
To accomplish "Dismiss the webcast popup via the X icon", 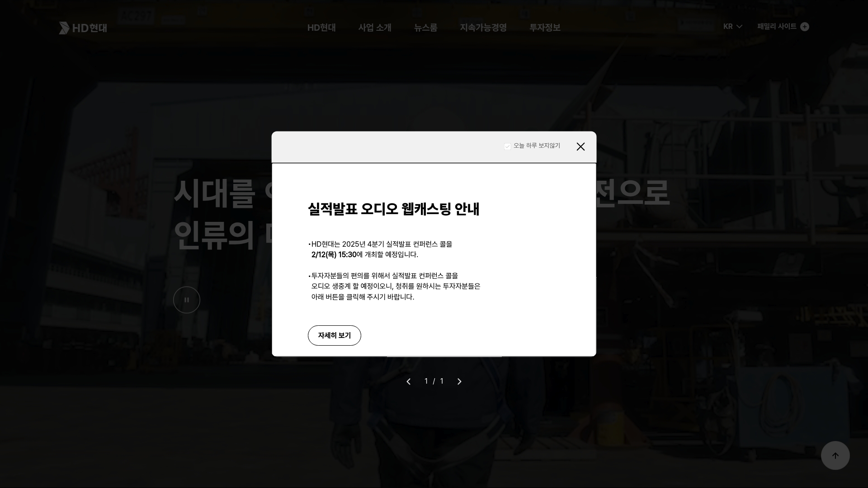I will click(580, 146).
